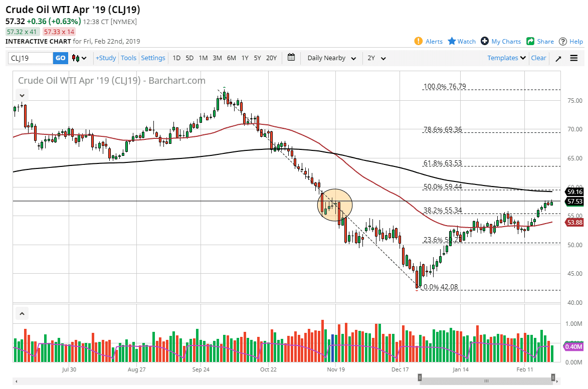Open the hamburger menu icon
The image size is (588, 389).
click(x=574, y=58)
